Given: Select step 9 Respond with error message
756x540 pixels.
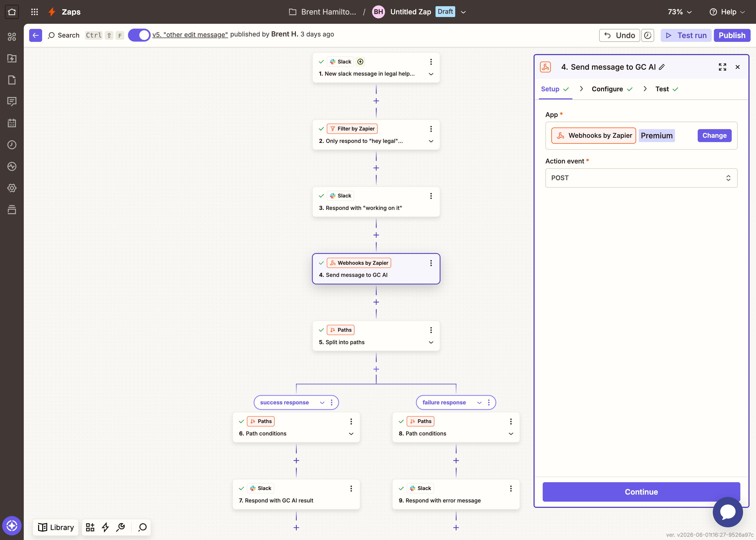Looking at the screenshot, I should [456, 494].
